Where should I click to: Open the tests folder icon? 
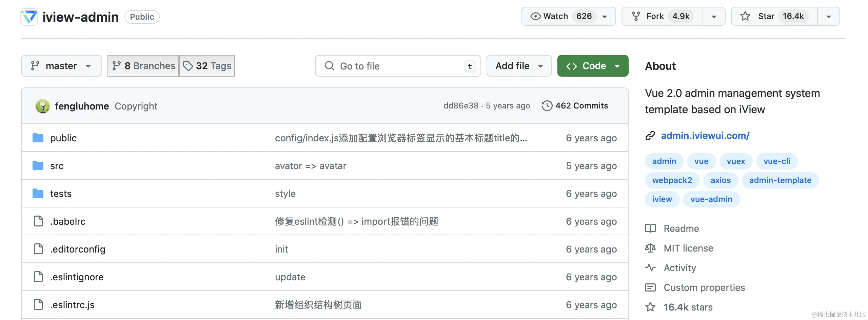tap(38, 194)
